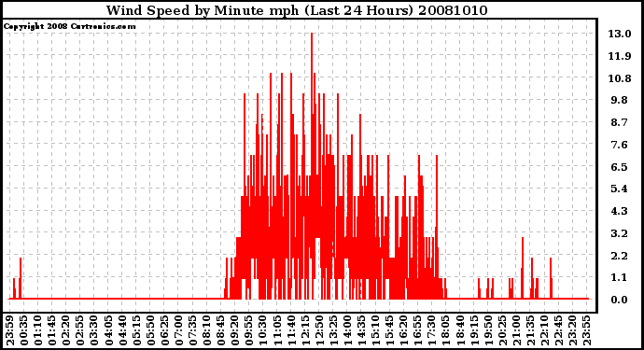Click the 04:05 time label
The height and width of the screenshot is (350, 644).
108,331
